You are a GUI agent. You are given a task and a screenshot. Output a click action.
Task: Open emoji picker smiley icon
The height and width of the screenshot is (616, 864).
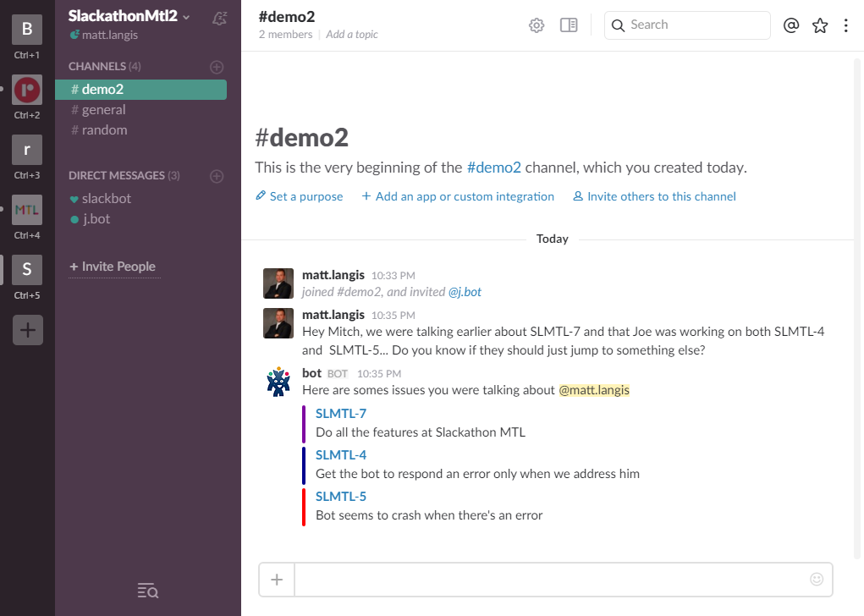(x=817, y=580)
